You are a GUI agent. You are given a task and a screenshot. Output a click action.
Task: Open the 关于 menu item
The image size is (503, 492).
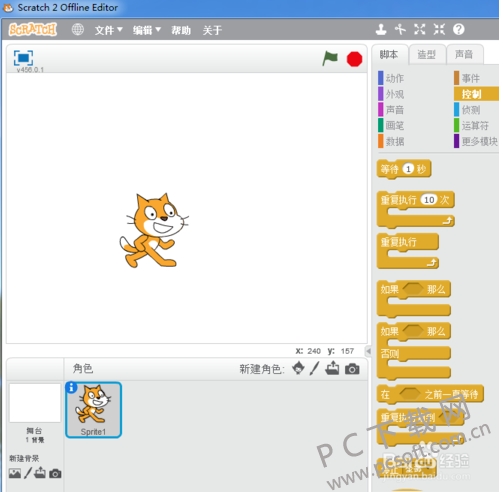[212, 30]
